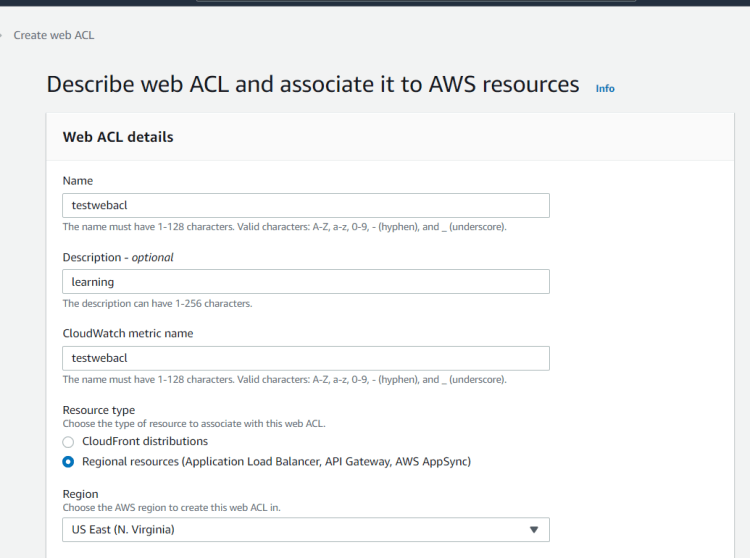Click the Regional resources option label text

click(x=276, y=462)
